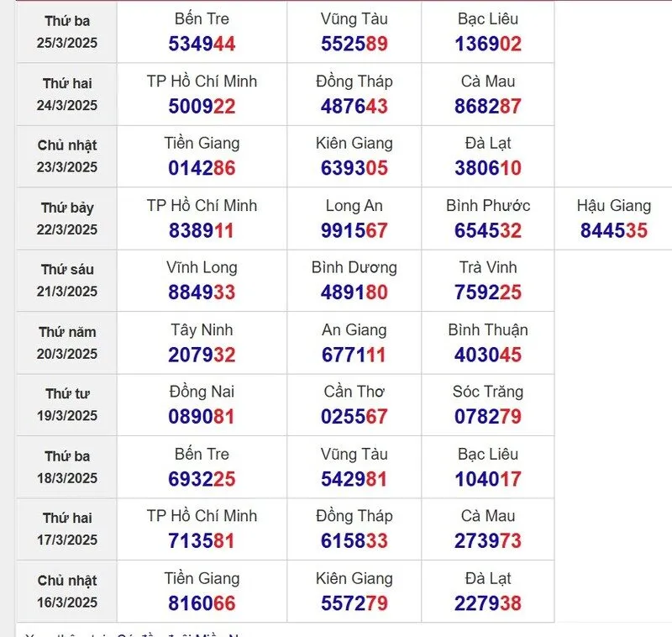The image size is (672, 637).
Task: Select Long An province label
Action: click(x=354, y=206)
